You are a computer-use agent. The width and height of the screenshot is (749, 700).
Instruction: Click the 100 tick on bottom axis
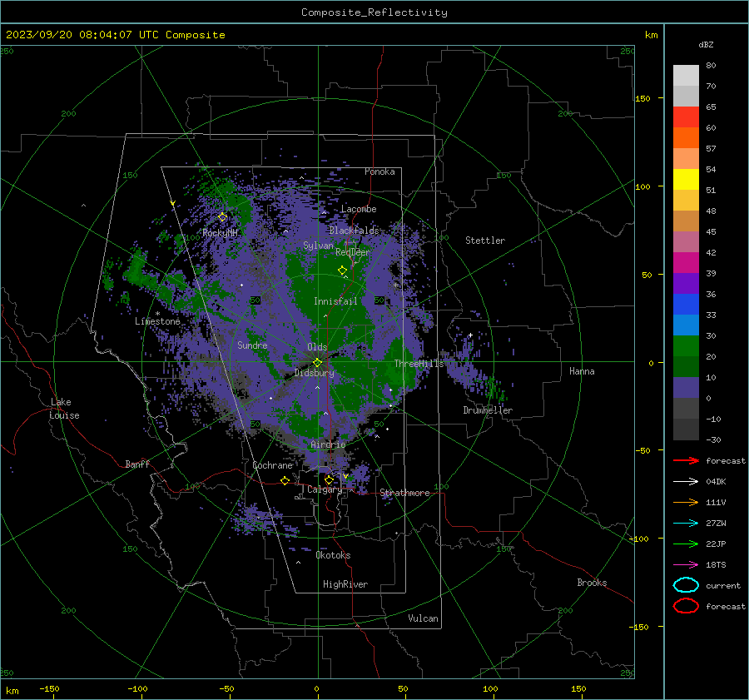coord(490,688)
